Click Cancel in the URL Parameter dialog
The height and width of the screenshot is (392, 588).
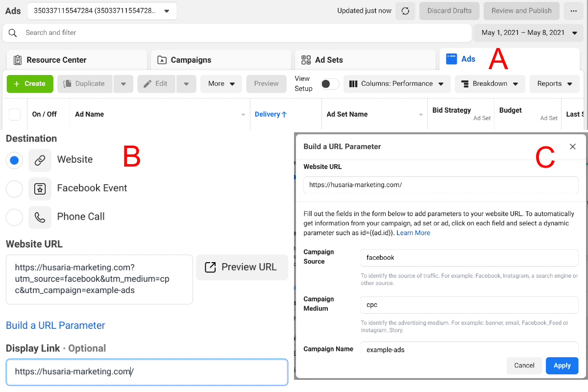524,366
